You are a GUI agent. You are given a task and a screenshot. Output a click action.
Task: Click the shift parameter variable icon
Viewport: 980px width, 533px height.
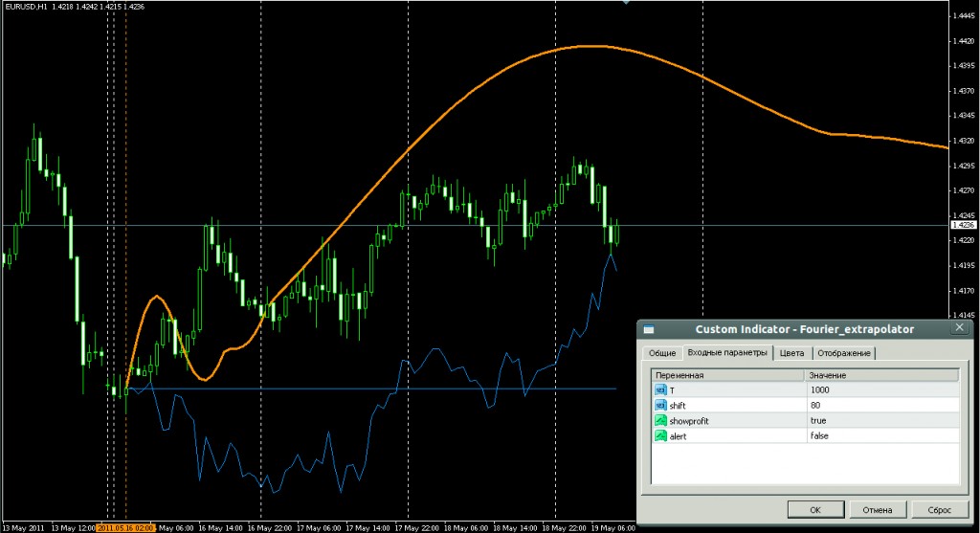(660, 405)
